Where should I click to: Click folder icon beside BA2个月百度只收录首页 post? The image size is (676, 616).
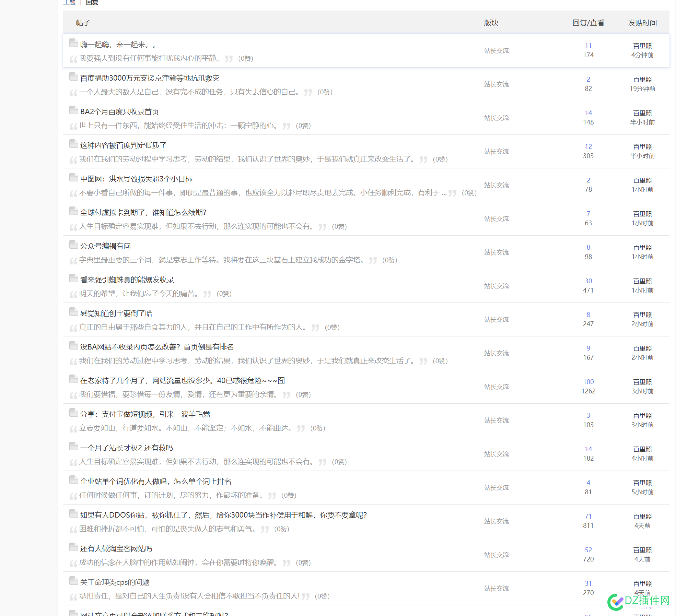point(73,110)
